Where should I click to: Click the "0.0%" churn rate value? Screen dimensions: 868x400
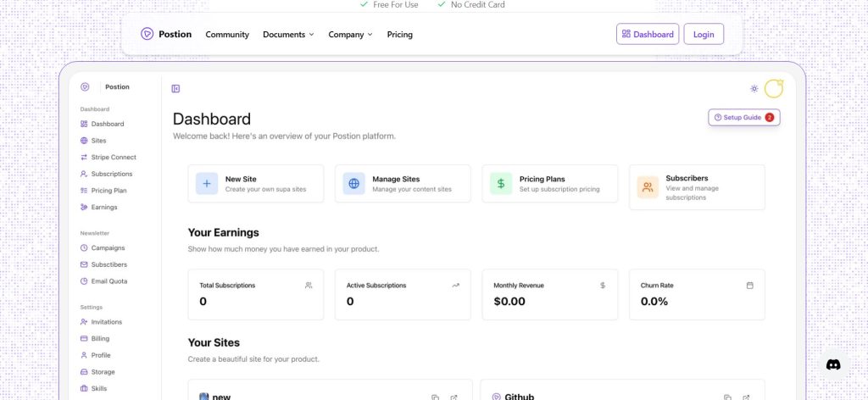point(654,302)
